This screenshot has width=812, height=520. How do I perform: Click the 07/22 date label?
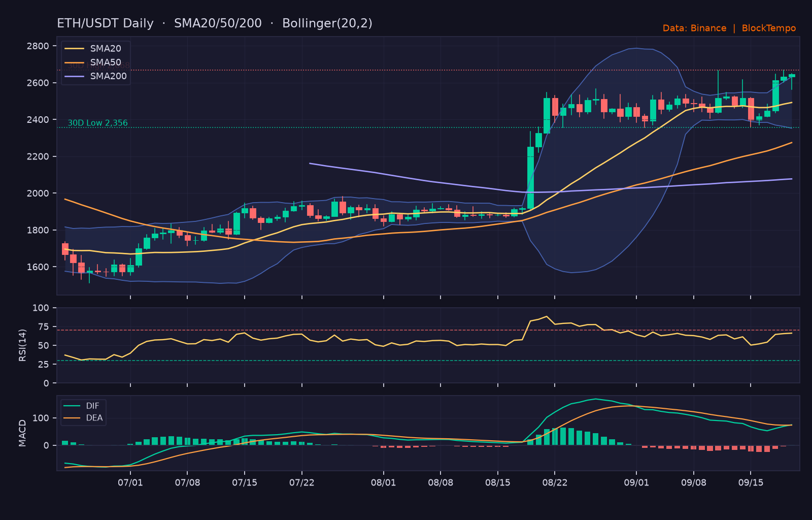pyautogui.click(x=302, y=482)
